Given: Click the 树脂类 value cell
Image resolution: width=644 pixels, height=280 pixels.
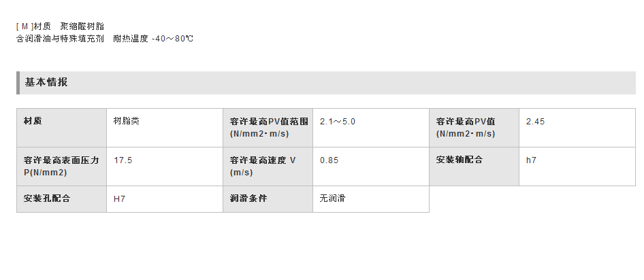Looking at the screenshot, I should [x=165, y=128].
